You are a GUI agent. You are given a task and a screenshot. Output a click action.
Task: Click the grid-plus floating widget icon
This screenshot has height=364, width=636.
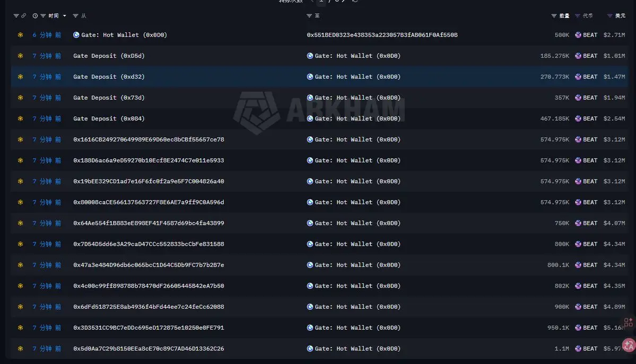pyautogui.click(x=628, y=322)
